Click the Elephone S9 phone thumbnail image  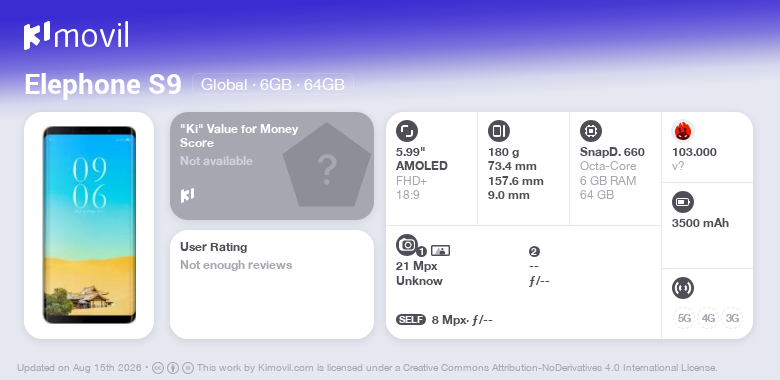click(x=89, y=225)
